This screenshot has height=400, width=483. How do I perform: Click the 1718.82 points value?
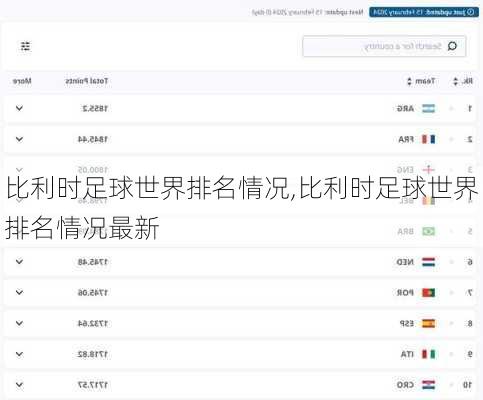(x=93, y=354)
